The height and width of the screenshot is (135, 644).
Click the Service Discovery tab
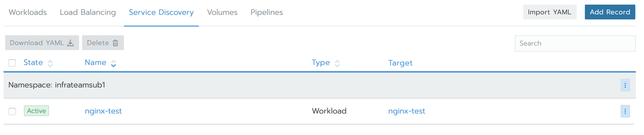161,12
